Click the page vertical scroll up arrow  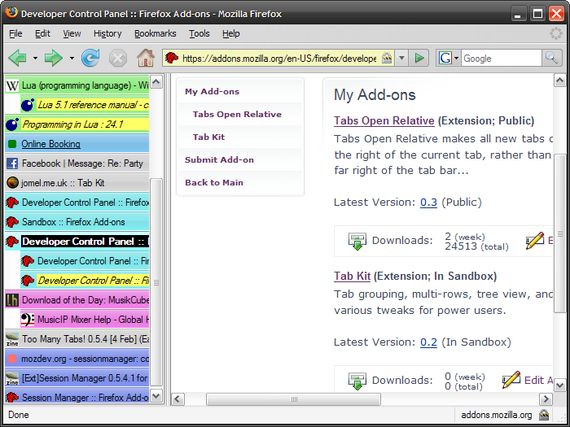(560, 80)
